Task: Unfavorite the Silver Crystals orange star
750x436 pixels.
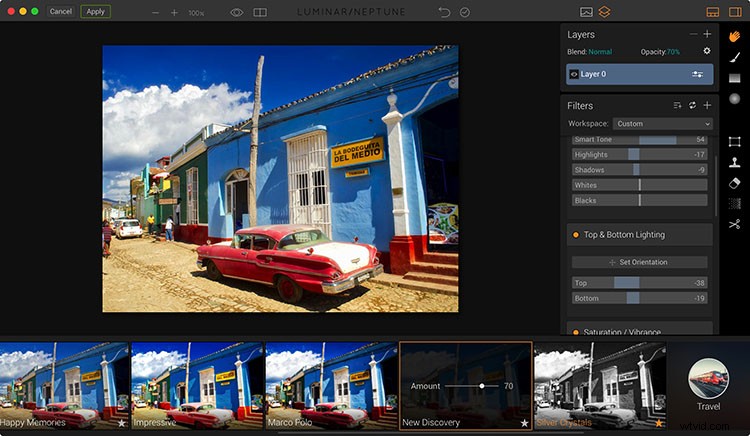Action: pos(659,423)
